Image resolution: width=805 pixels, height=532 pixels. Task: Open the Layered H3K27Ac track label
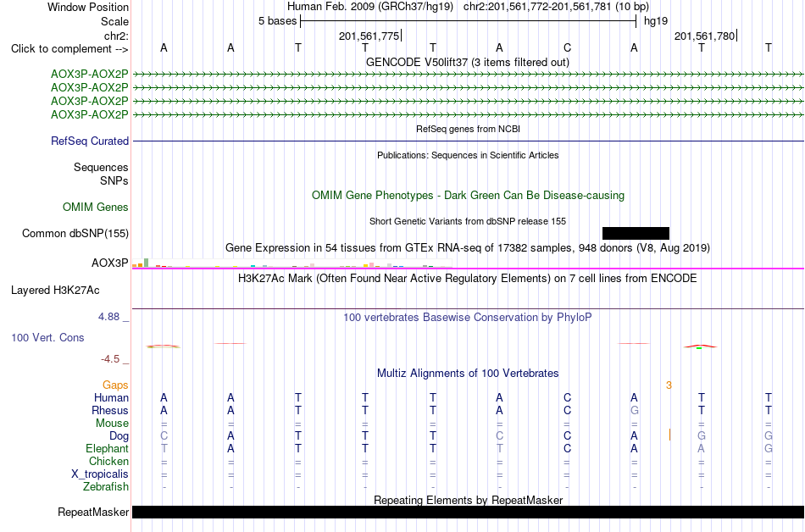click(x=55, y=291)
